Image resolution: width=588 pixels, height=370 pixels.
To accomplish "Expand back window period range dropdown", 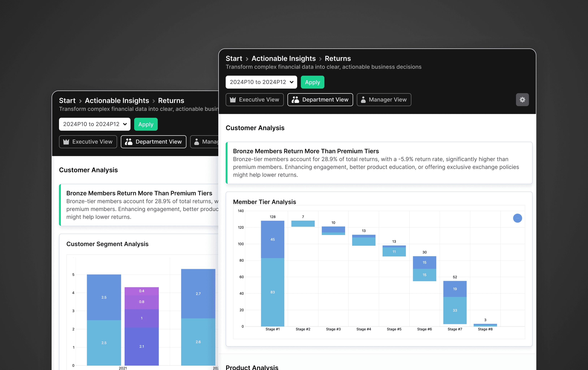I will pyautogui.click(x=94, y=124).
